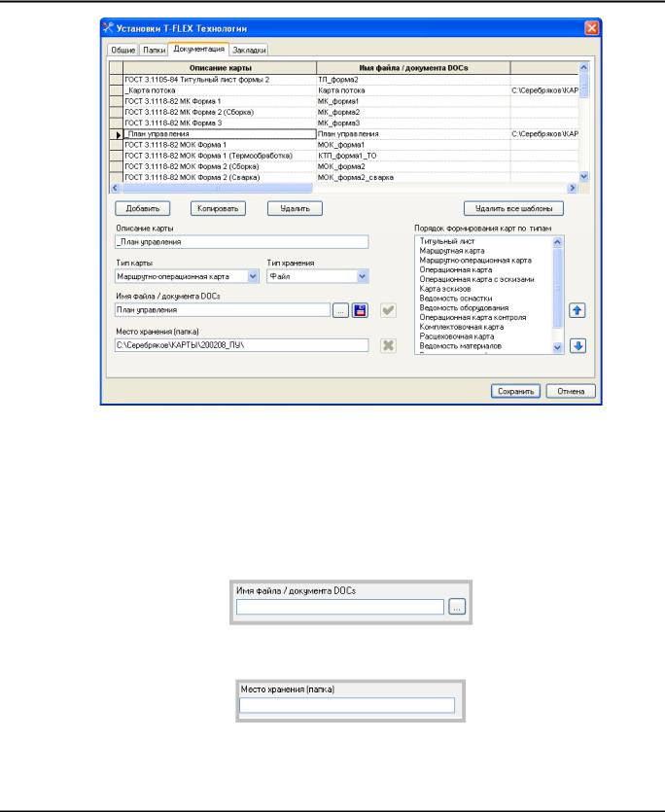Click the Описание карты column header
The image size is (665, 812).
(x=220, y=68)
